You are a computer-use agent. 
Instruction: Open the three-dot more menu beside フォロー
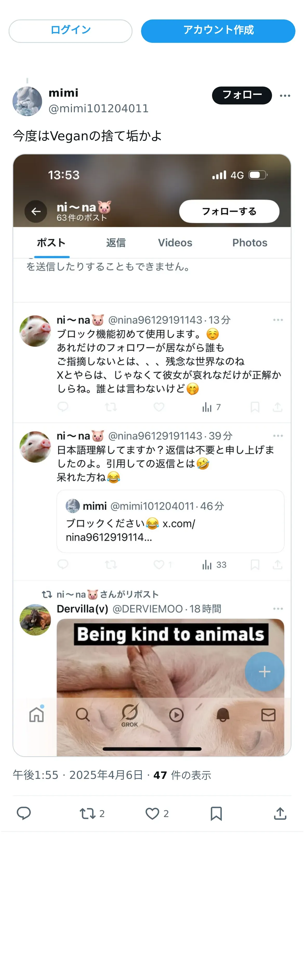coord(285,95)
